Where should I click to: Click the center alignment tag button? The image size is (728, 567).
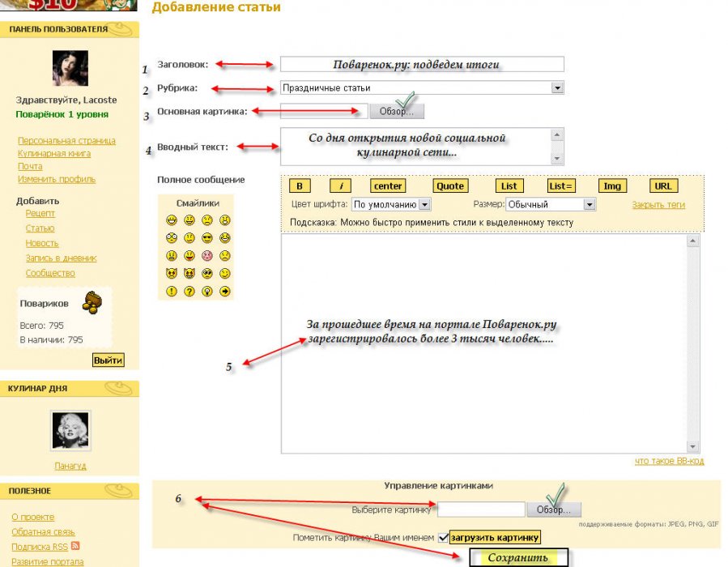[x=389, y=185]
